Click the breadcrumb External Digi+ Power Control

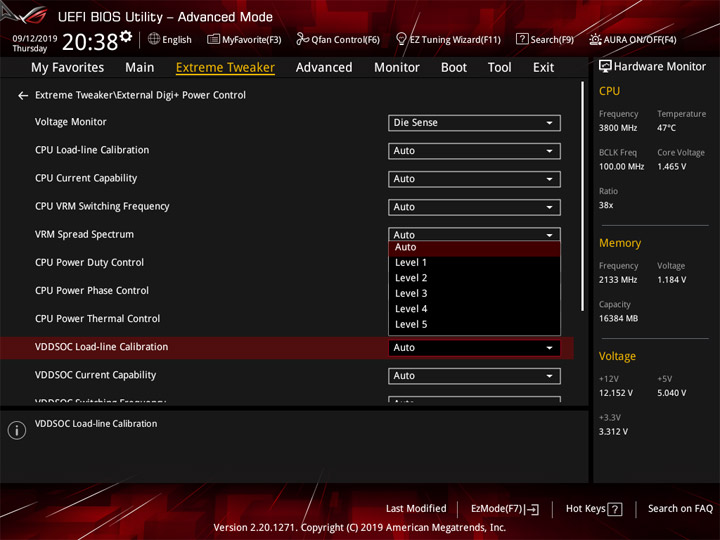pyautogui.click(x=182, y=95)
